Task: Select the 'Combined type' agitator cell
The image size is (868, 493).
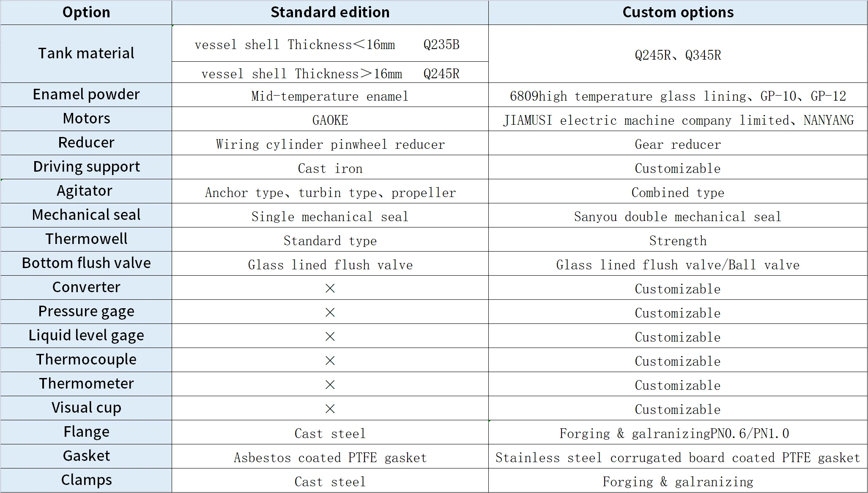Action: pyautogui.click(x=678, y=192)
